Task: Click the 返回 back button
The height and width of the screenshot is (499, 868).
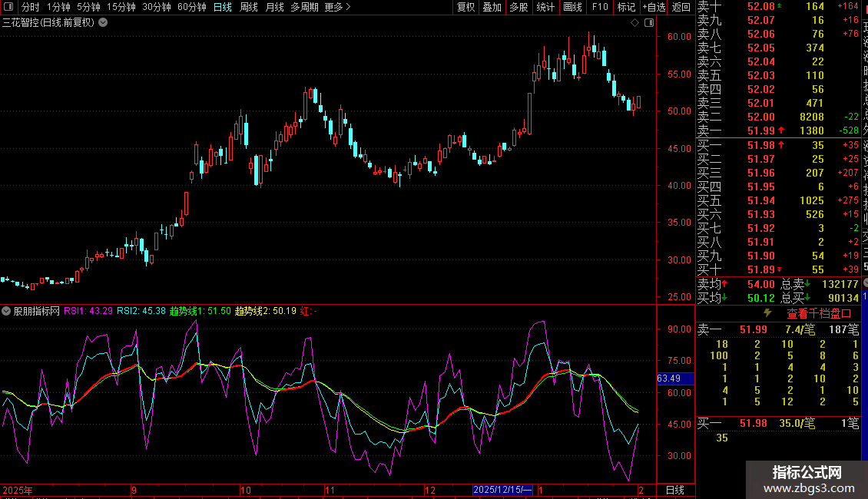Action: (x=681, y=7)
